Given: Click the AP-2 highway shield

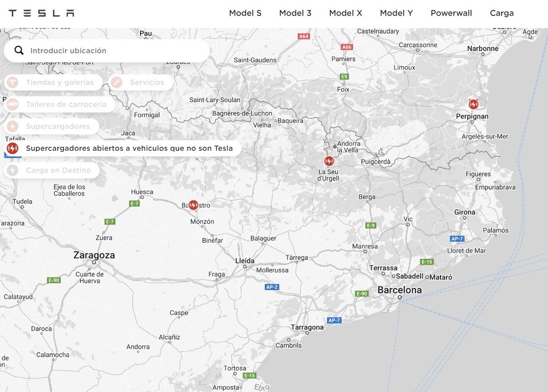Looking at the screenshot, I should (272, 287).
